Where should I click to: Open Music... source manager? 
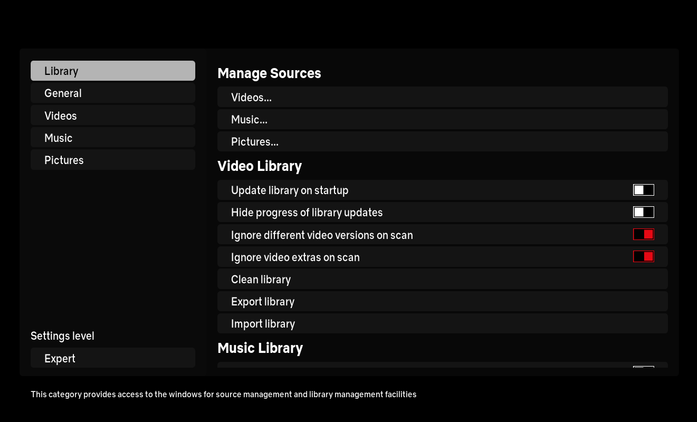(442, 119)
